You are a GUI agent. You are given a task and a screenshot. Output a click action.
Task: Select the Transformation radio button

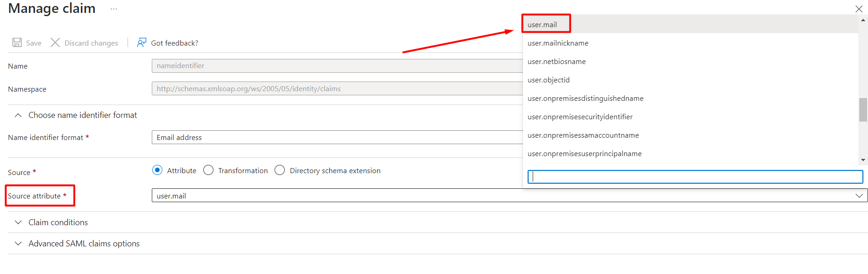pos(208,170)
